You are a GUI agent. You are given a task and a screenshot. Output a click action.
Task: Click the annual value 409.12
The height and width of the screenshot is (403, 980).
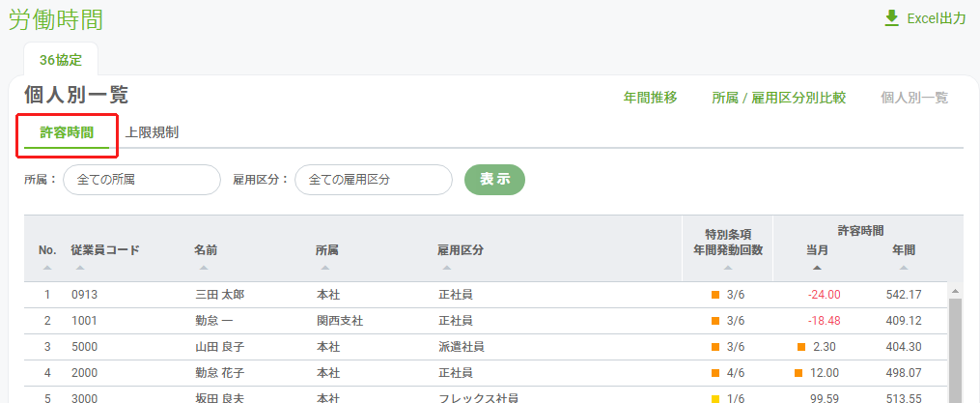coord(904,321)
